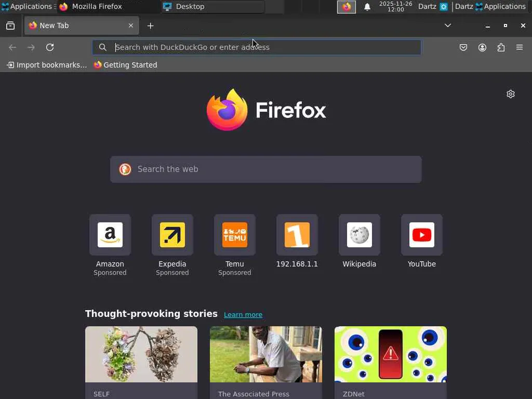Image resolution: width=532 pixels, height=399 pixels.
Task: Open new tab personalize gear icon
Action: pyautogui.click(x=511, y=94)
